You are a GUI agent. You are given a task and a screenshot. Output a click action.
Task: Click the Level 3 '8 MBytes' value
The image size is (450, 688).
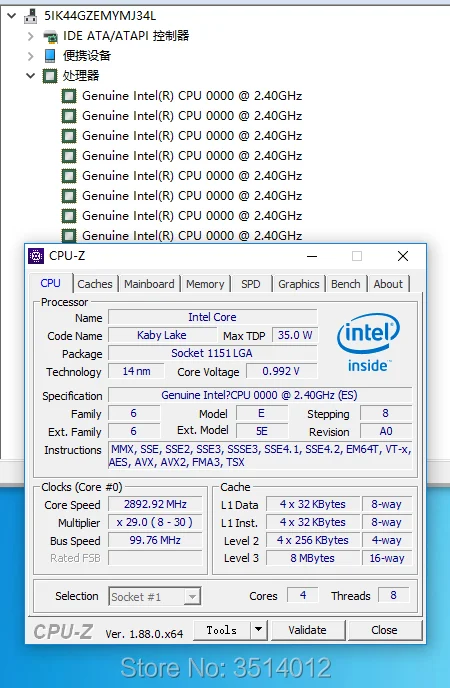pyautogui.click(x=313, y=558)
